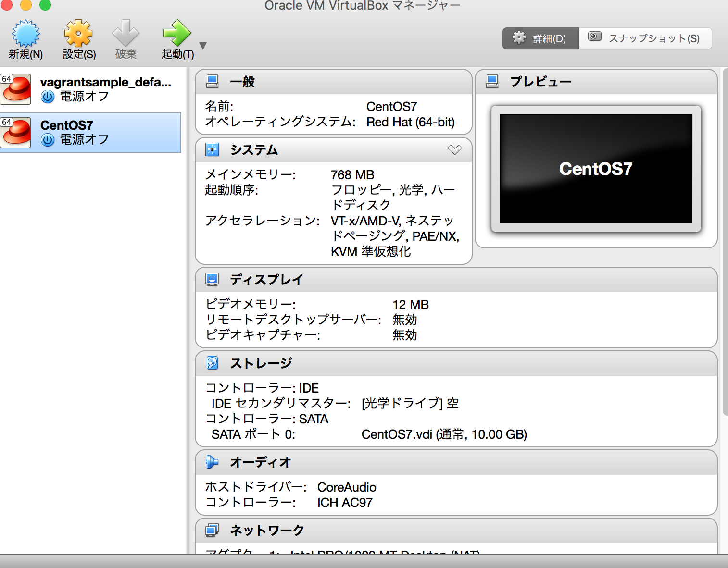Click the 破棄 (Discard) toolbar icon
Viewport: 728px width, 568px height.
(125, 33)
